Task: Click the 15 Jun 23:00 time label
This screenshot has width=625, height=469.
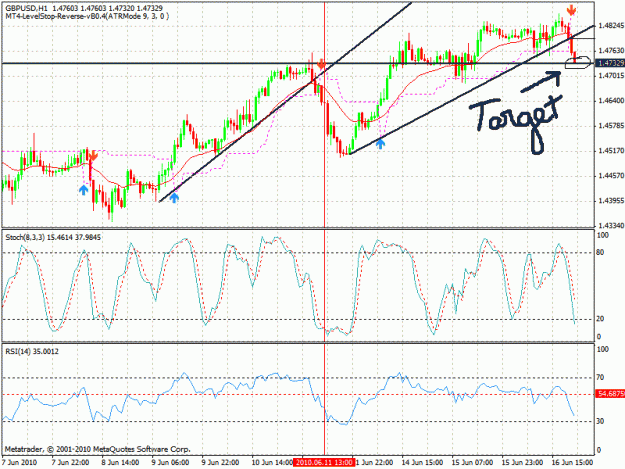Action: pyautogui.click(x=522, y=463)
